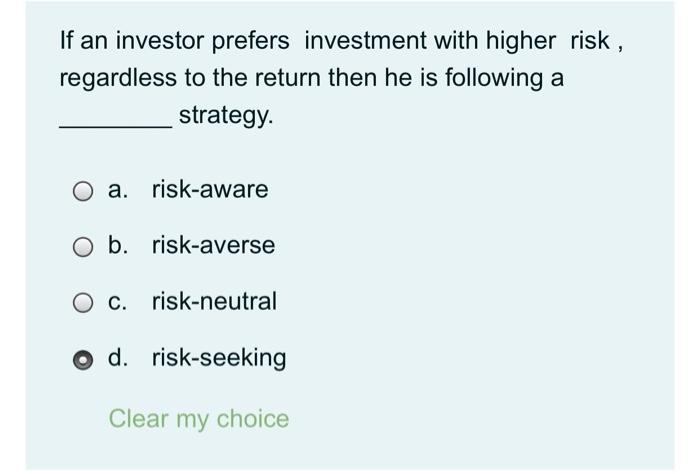
Task: Click option letter "c."
Action: click(118, 302)
